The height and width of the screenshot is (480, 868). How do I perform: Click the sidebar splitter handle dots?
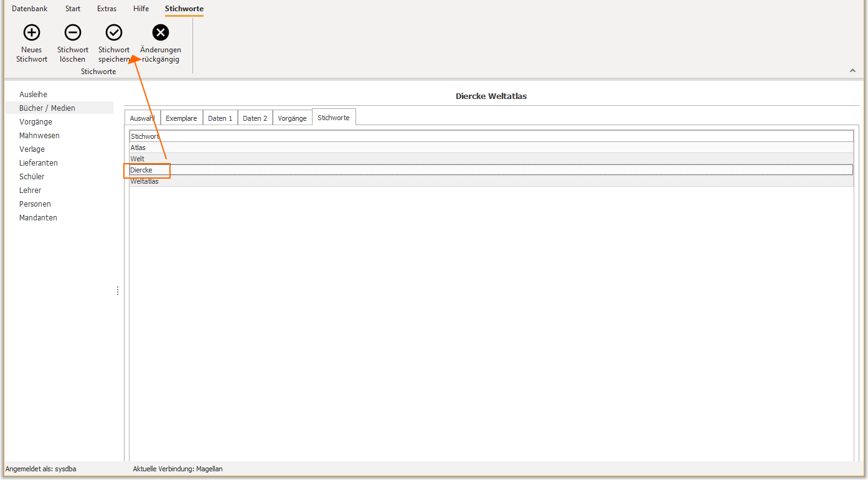(118, 291)
